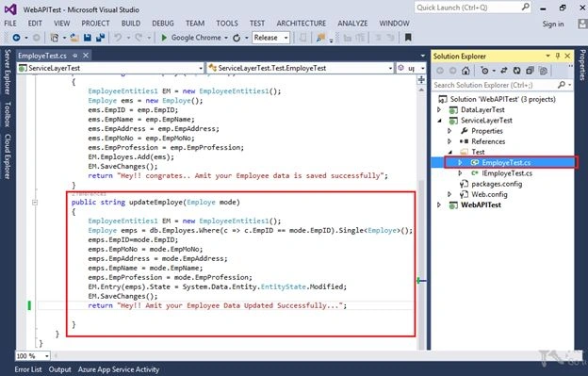Click the Refresh browser icon in toolbar

tap(237, 38)
